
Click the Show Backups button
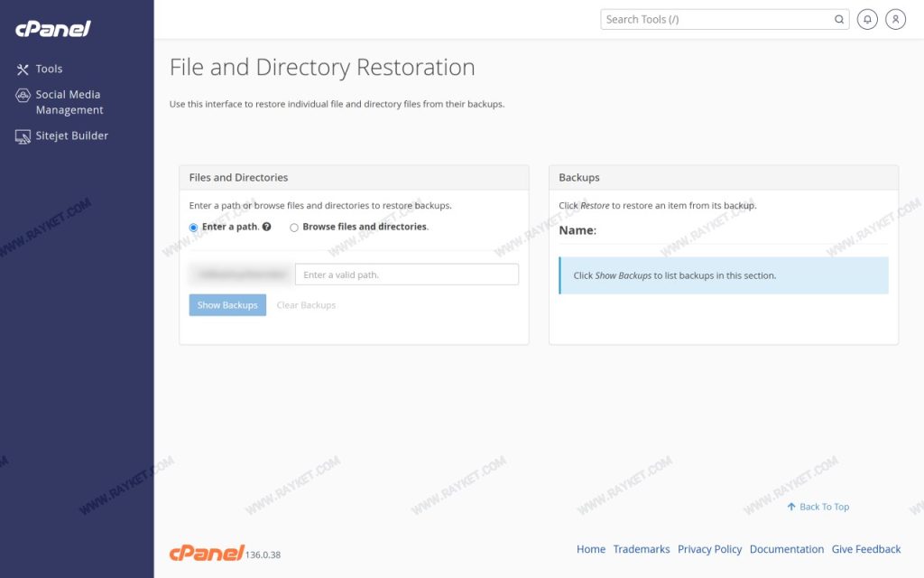tap(227, 305)
